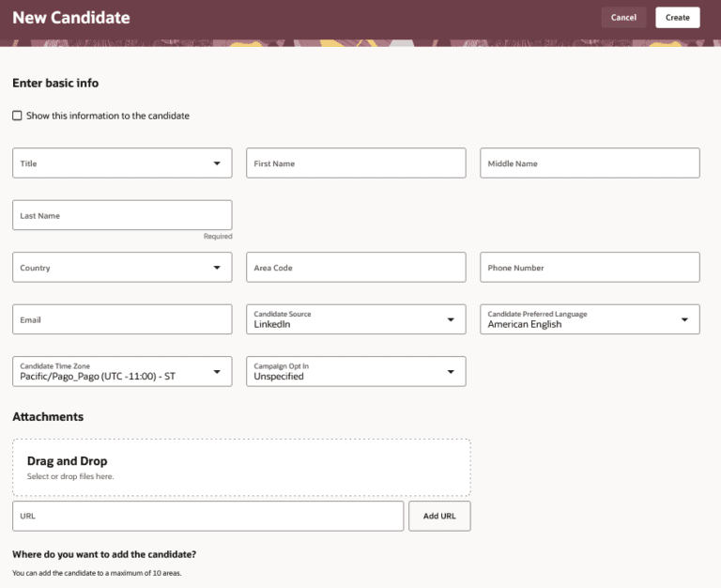Open Candidate Preferred Language dropdown arrow
The image size is (721, 588).
pyautogui.click(x=684, y=319)
